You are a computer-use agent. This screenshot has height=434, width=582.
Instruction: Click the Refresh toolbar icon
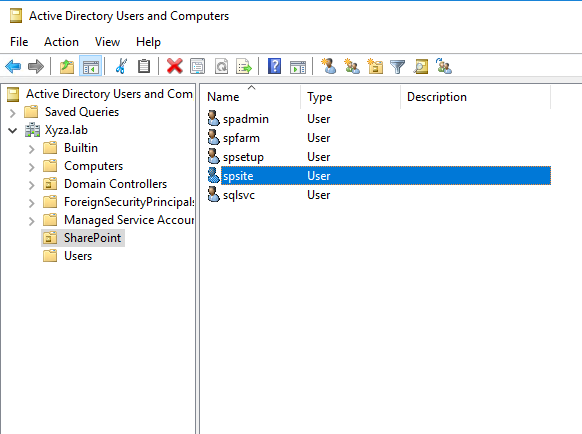pyautogui.click(x=221, y=67)
